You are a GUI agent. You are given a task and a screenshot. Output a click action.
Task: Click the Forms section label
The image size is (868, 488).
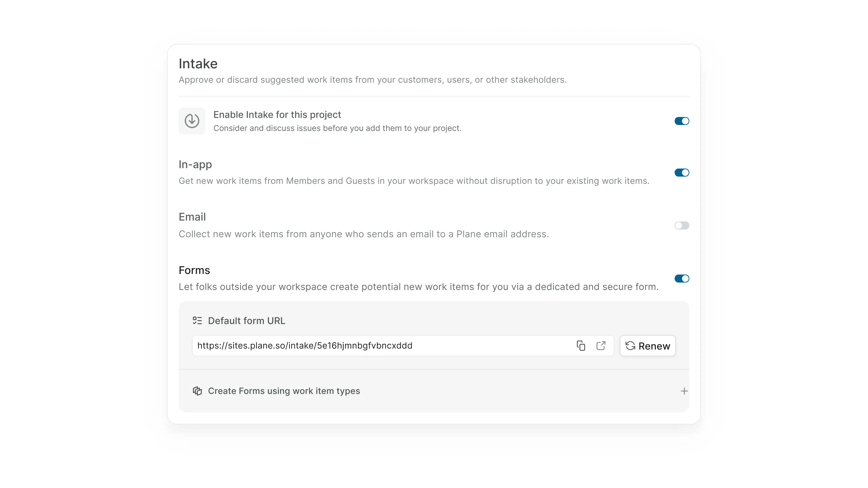(194, 270)
